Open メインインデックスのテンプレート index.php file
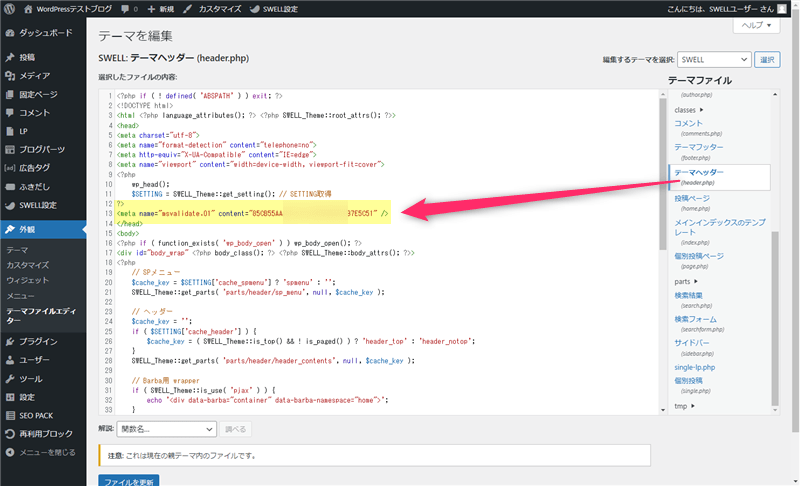 [x=720, y=227]
